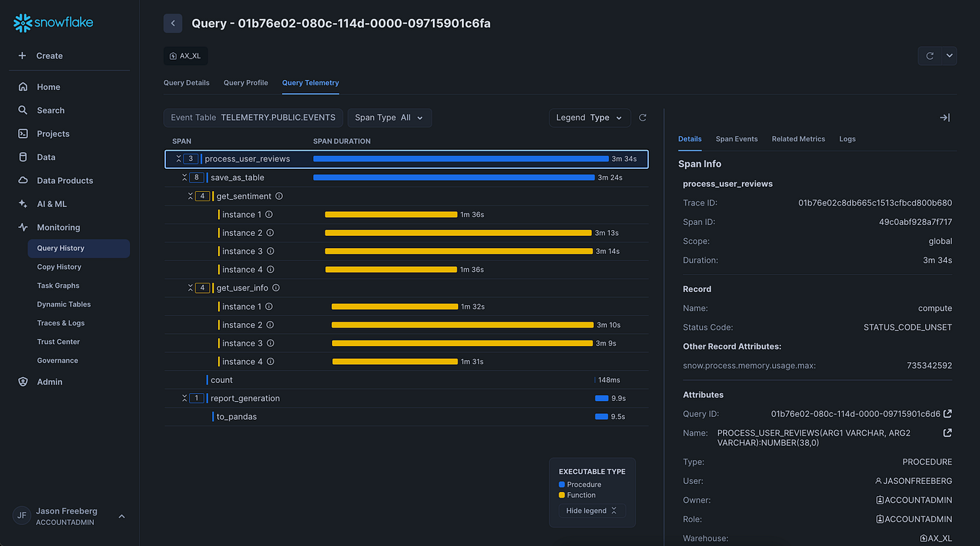The height and width of the screenshot is (546, 980).
Task: Open the Span Type filter dropdown
Action: click(390, 118)
